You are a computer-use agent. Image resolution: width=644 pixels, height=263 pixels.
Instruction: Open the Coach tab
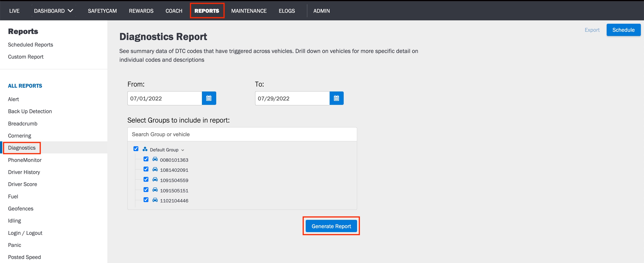[x=174, y=11]
